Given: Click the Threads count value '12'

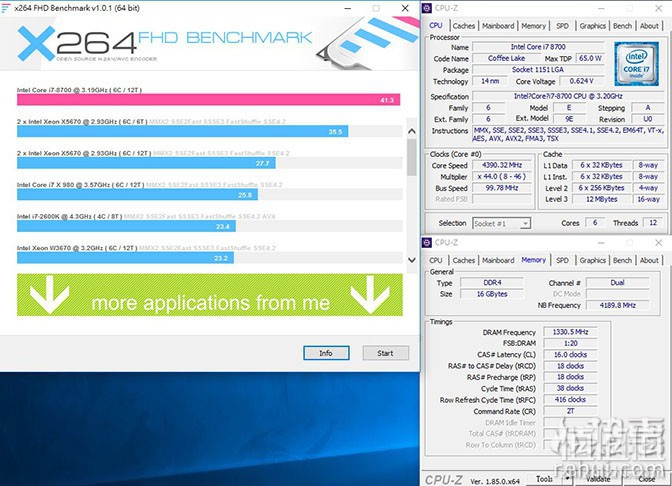Looking at the screenshot, I should pyautogui.click(x=653, y=222).
